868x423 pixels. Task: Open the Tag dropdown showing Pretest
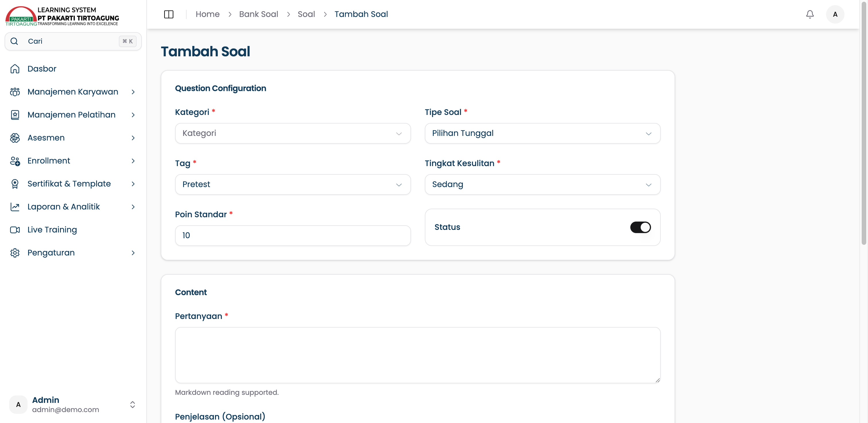293,184
